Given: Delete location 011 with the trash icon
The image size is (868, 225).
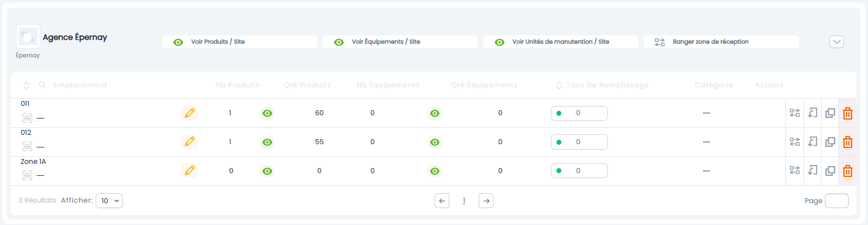Looking at the screenshot, I should pos(848,113).
